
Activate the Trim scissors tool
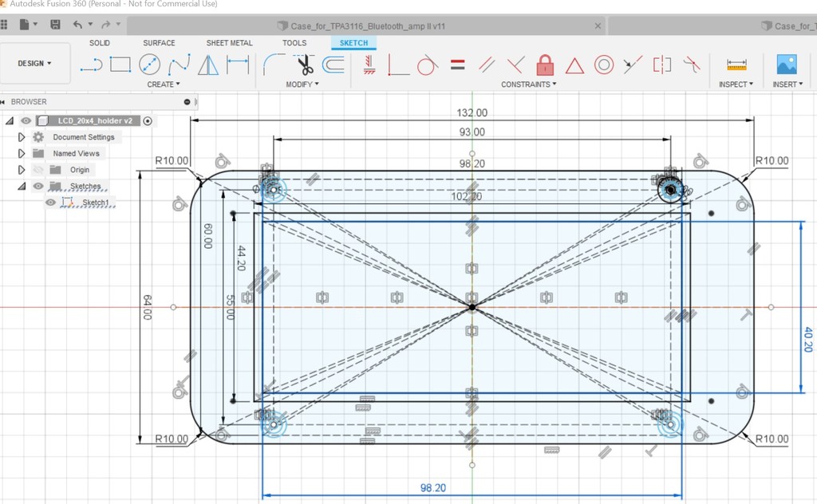pyautogui.click(x=306, y=65)
